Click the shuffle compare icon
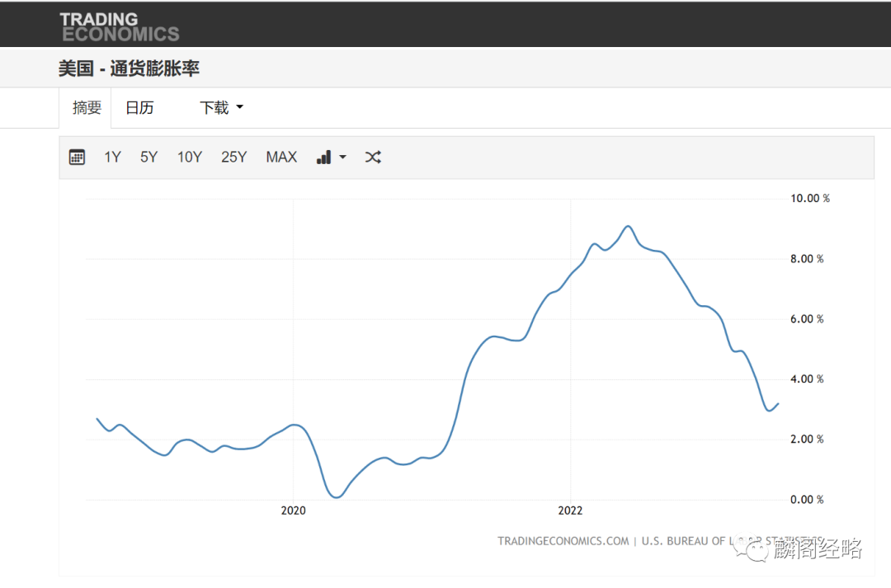 click(373, 158)
